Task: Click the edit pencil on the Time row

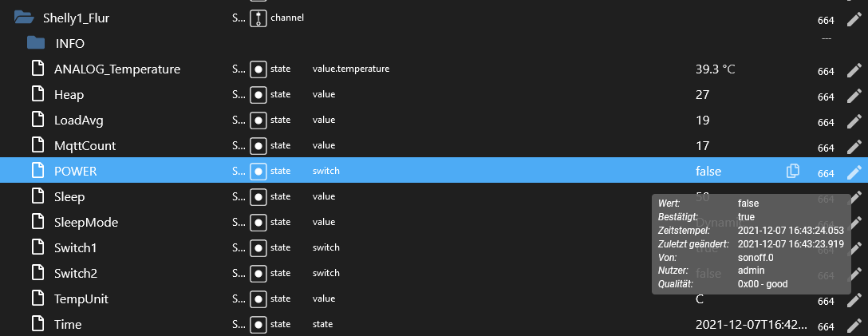Action: 854,325
